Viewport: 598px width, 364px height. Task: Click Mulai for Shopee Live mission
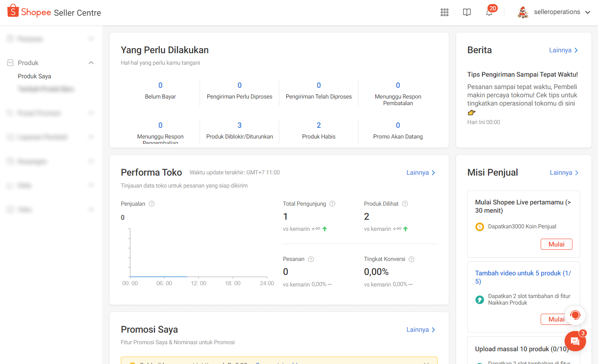[x=556, y=244]
